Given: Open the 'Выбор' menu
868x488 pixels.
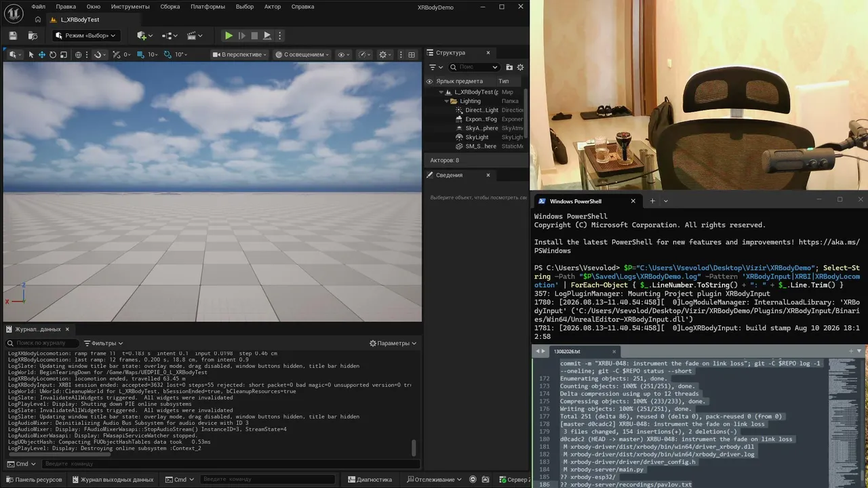Looking at the screenshot, I should click(244, 7).
